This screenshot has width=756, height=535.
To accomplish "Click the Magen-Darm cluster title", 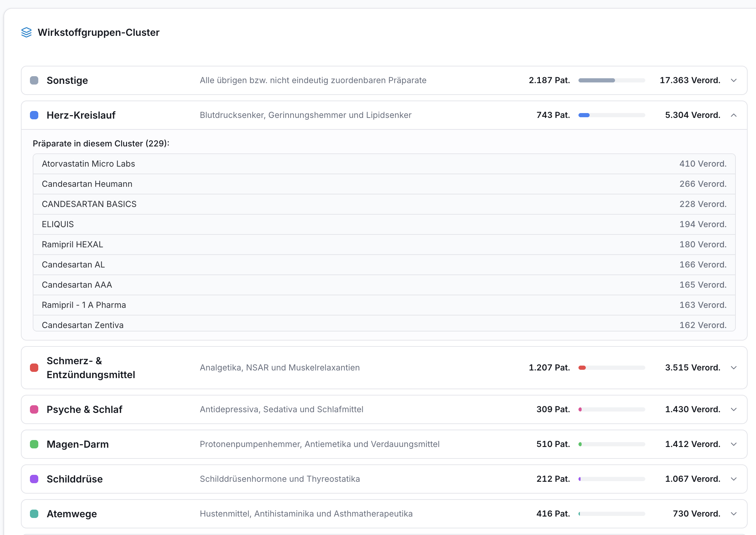I will tap(78, 444).
